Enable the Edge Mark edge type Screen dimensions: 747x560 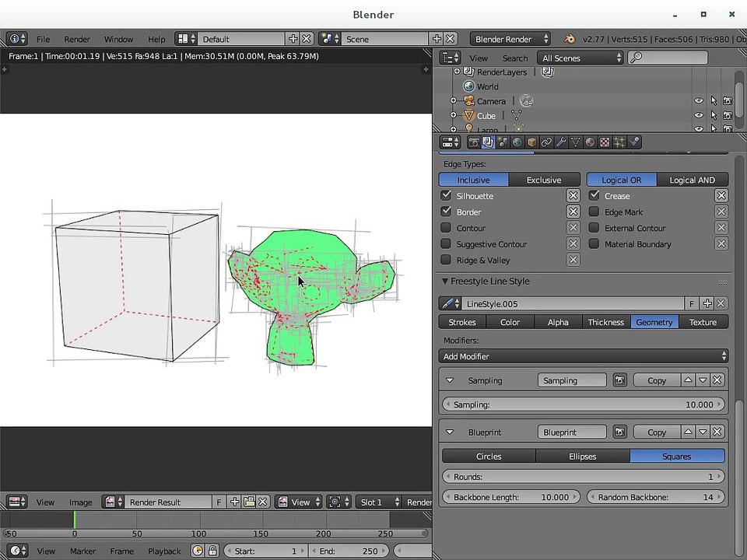coord(594,212)
